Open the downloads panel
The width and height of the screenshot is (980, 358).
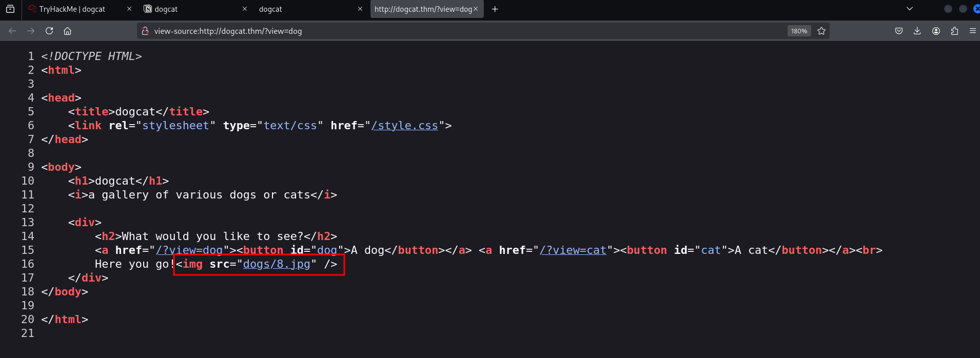[917, 31]
